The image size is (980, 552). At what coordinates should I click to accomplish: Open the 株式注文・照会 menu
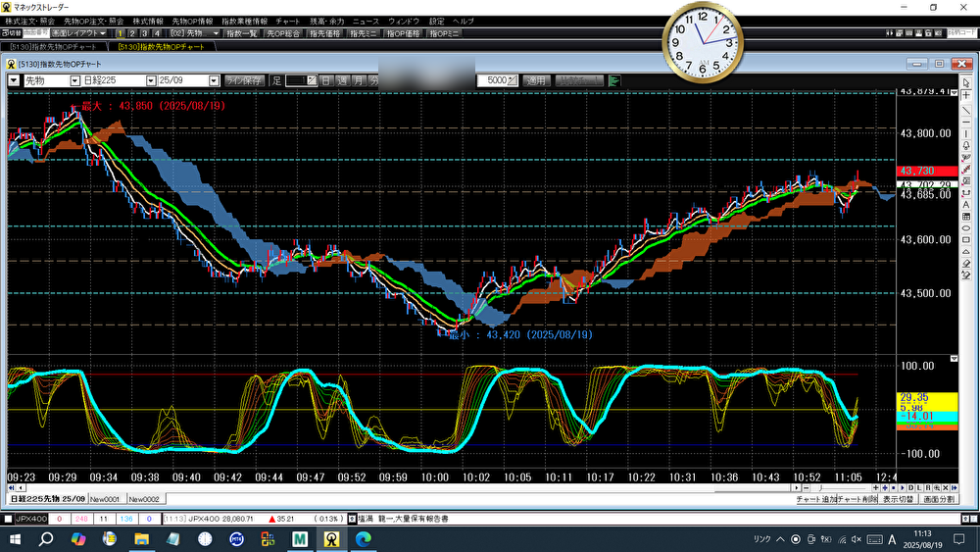30,22
